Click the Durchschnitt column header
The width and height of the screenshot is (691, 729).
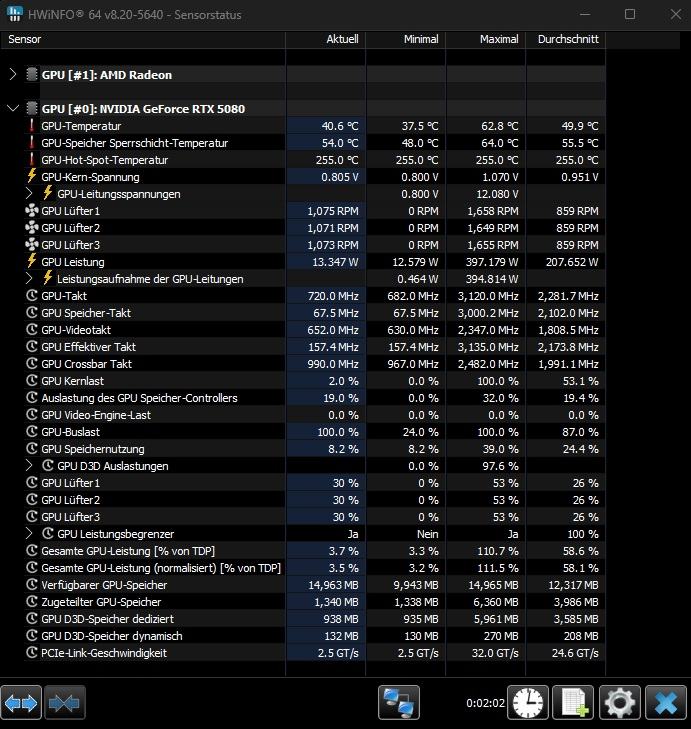pos(565,40)
